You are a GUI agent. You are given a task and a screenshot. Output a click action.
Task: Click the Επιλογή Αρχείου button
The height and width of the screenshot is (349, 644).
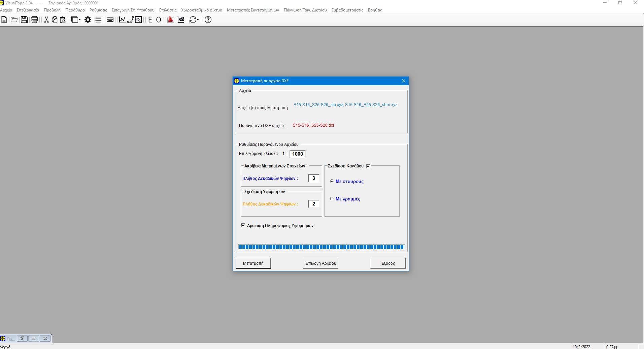pyautogui.click(x=321, y=263)
